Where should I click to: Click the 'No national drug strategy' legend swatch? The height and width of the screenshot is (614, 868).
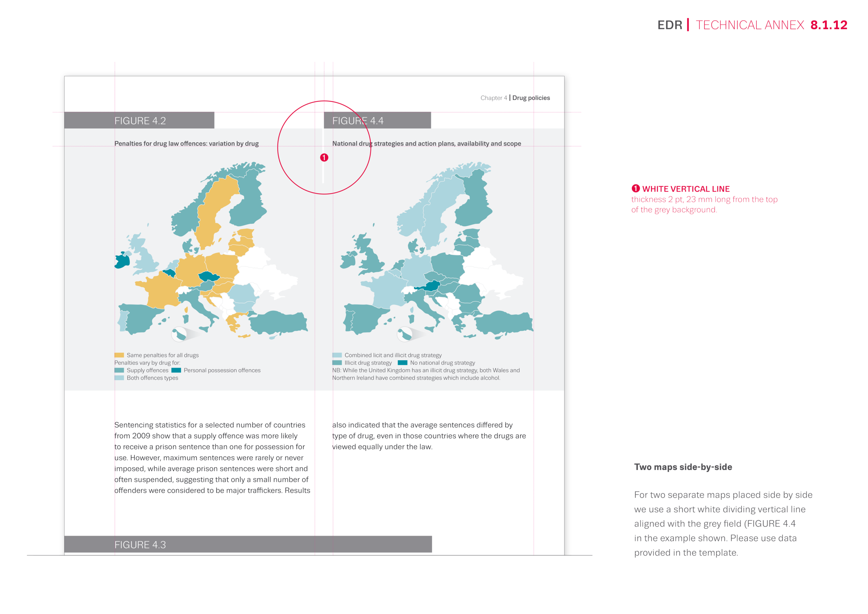click(402, 362)
